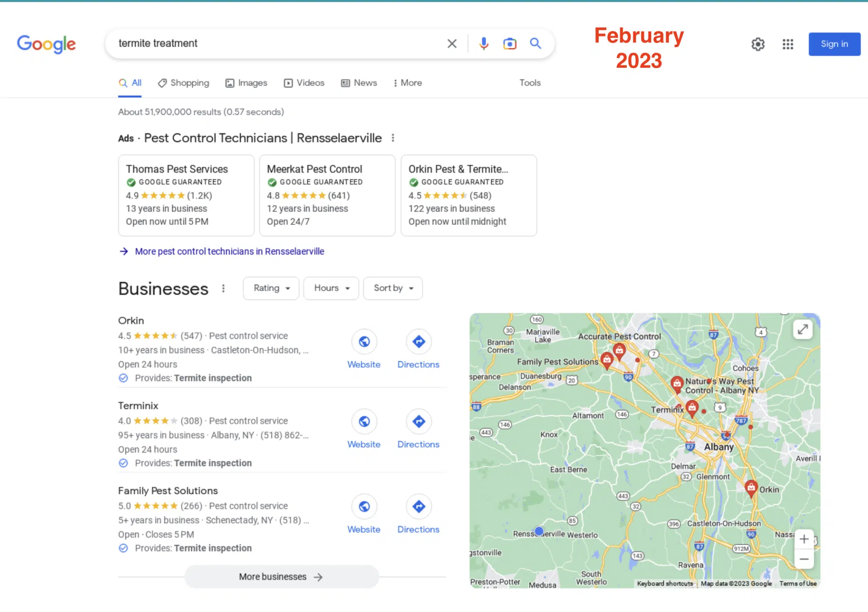Click the Terminix Directions arrow icon
The image size is (868, 612).
[418, 421]
